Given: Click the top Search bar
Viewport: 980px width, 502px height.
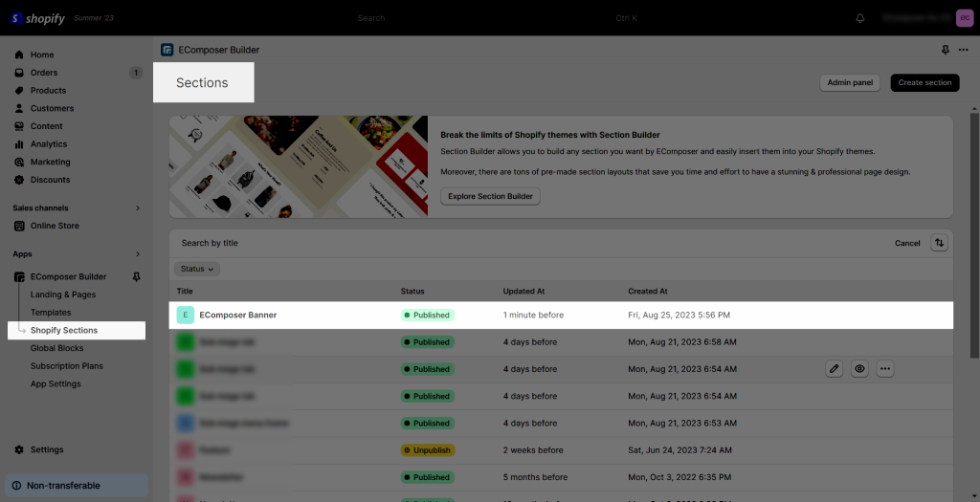Looking at the screenshot, I should click(497, 18).
